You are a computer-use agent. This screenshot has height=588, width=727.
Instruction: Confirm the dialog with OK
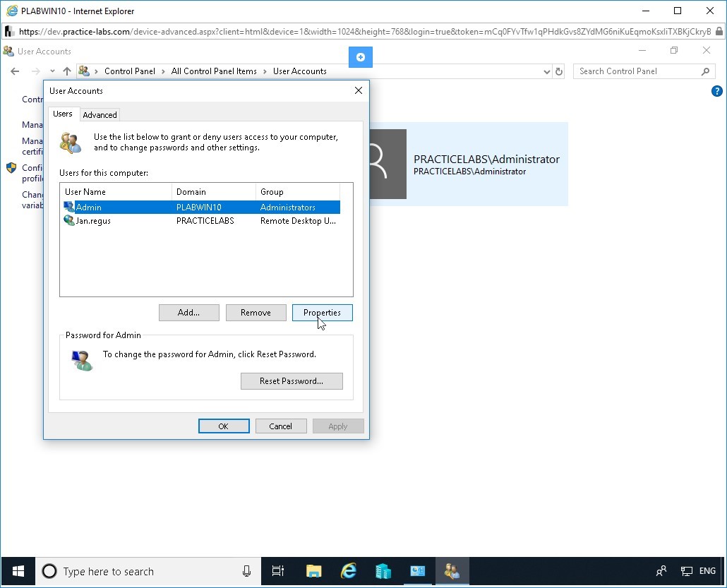(x=224, y=426)
